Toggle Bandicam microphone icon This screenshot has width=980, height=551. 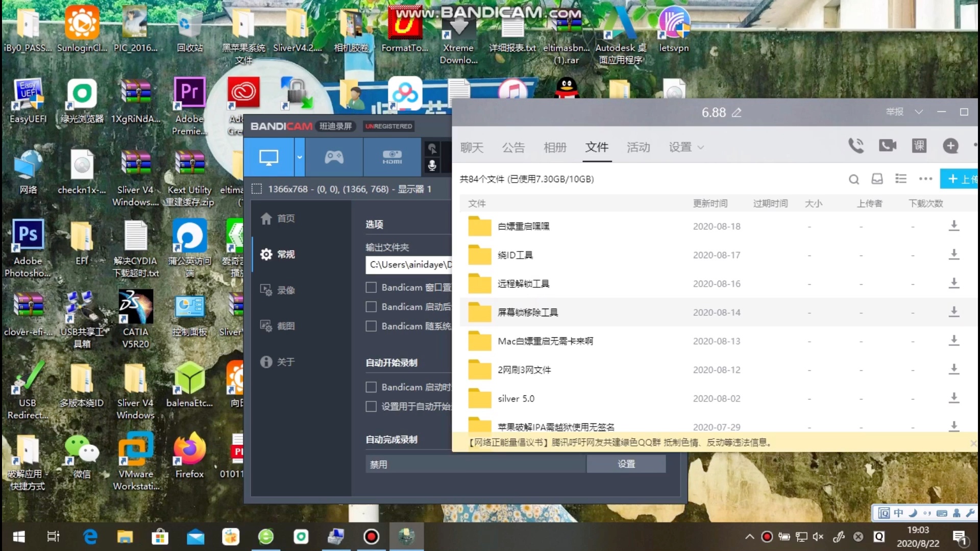pyautogui.click(x=432, y=165)
